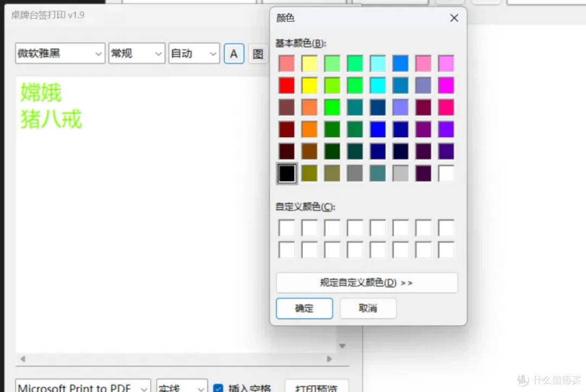The width and height of the screenshot is (586, 392).
Task: Open the 自动 size dropdown
Action: pyautogui.click(x=194, y=53)
